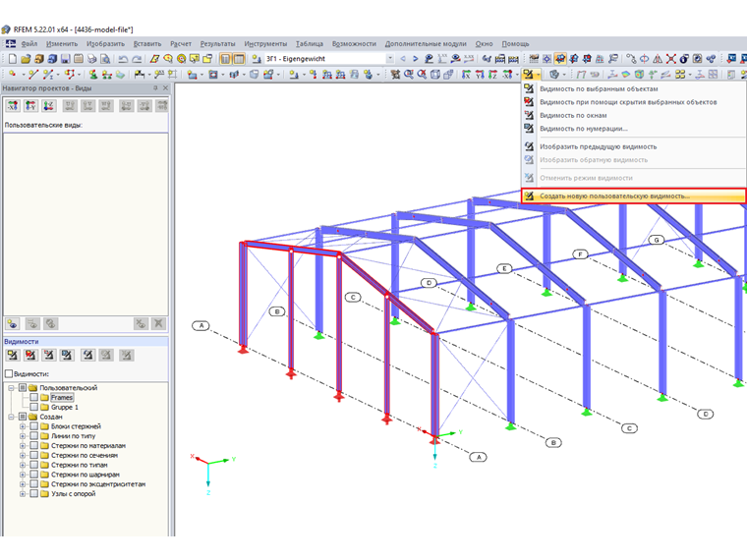Click the visibility toolbar button above the menu
This screenshot has height=560, width=747.
pyautogui.click(x=528, y=75)
